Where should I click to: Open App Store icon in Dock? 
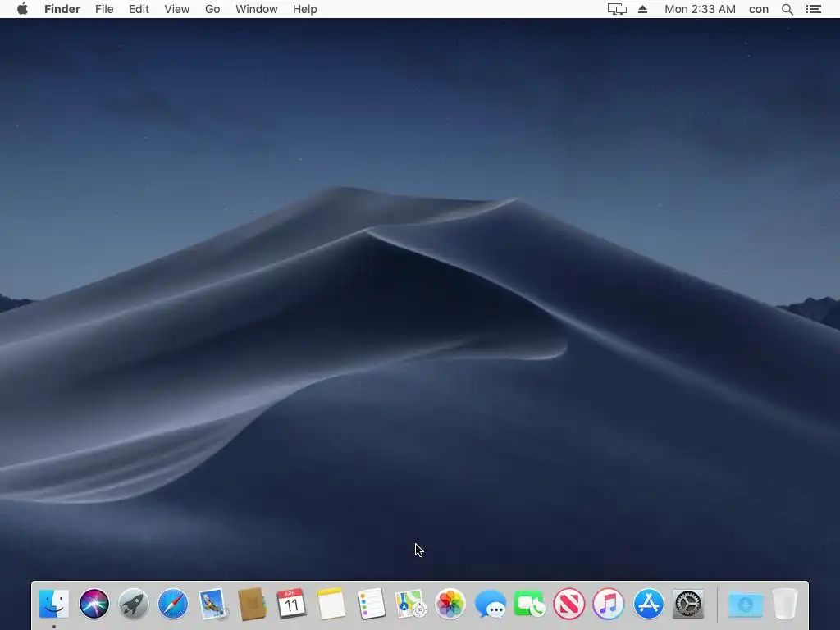(x=648, y=604)
